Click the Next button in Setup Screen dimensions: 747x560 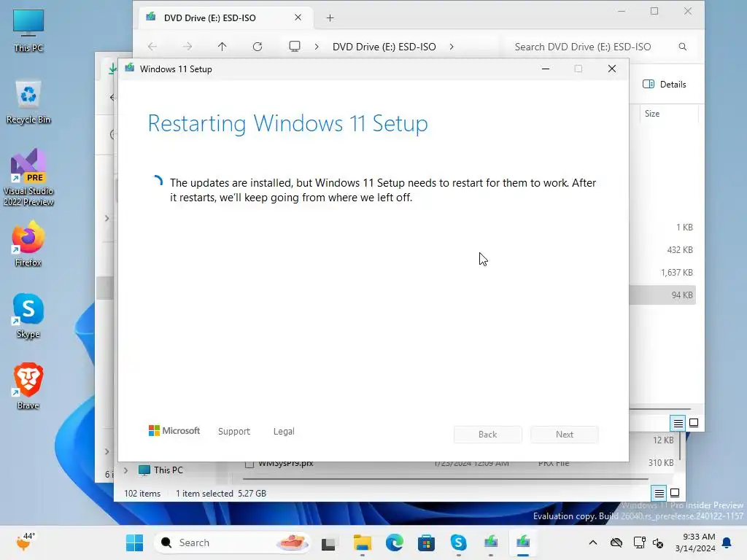(x=564, y=435)
